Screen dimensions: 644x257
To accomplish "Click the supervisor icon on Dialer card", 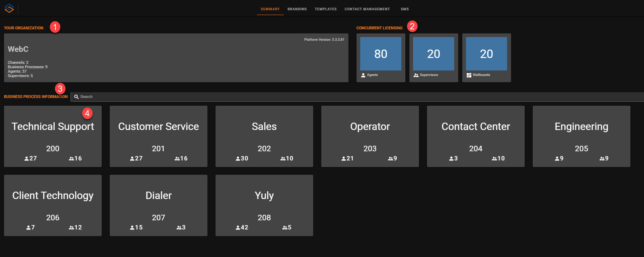I will [x=179, y=228].
